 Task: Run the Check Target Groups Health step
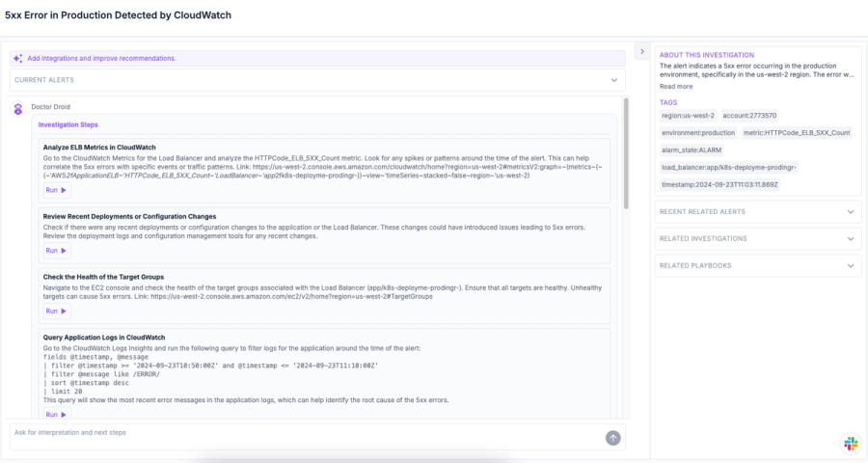click(56, 311)
